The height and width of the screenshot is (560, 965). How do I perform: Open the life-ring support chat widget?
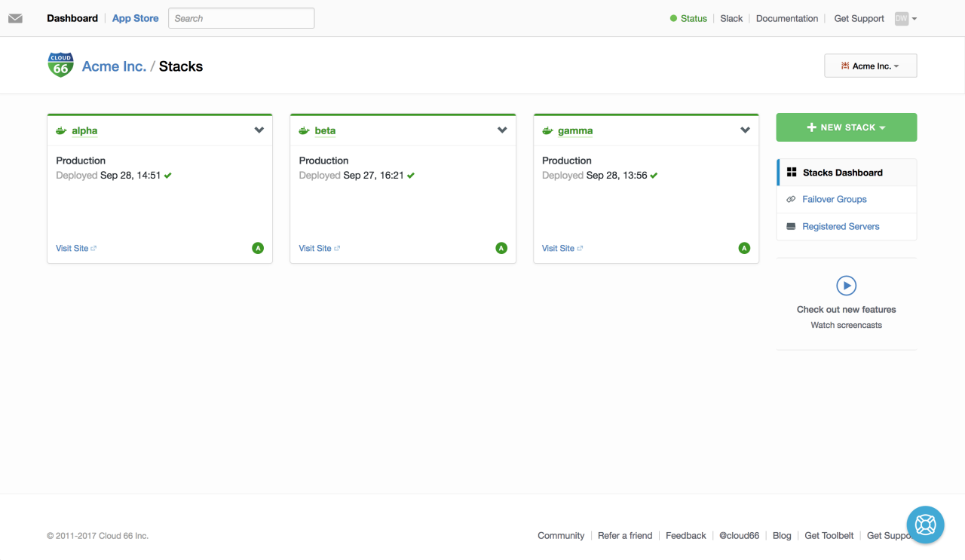[924, 525]
